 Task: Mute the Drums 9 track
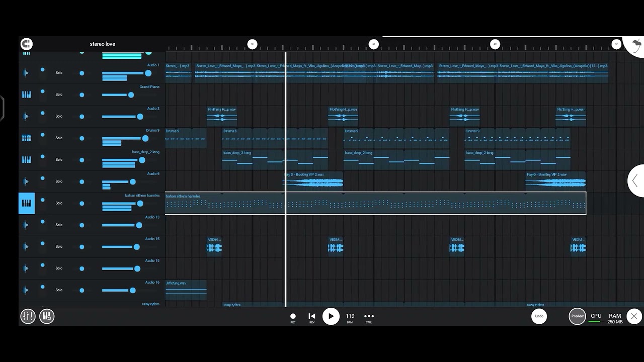43,135
